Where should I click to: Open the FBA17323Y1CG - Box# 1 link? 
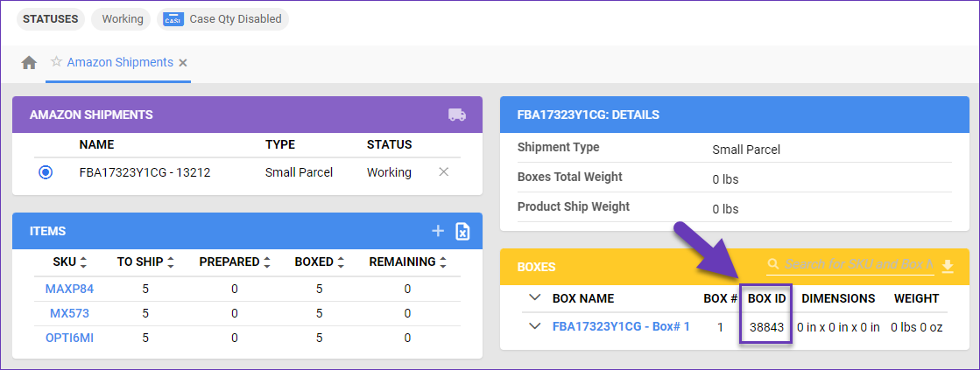(621, 326)
